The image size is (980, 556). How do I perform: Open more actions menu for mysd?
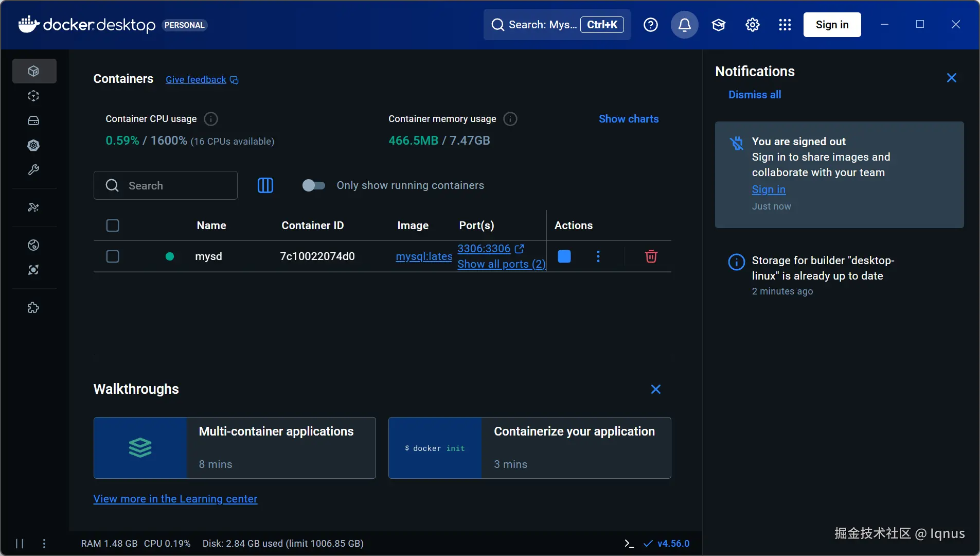(x=598, y=256)
